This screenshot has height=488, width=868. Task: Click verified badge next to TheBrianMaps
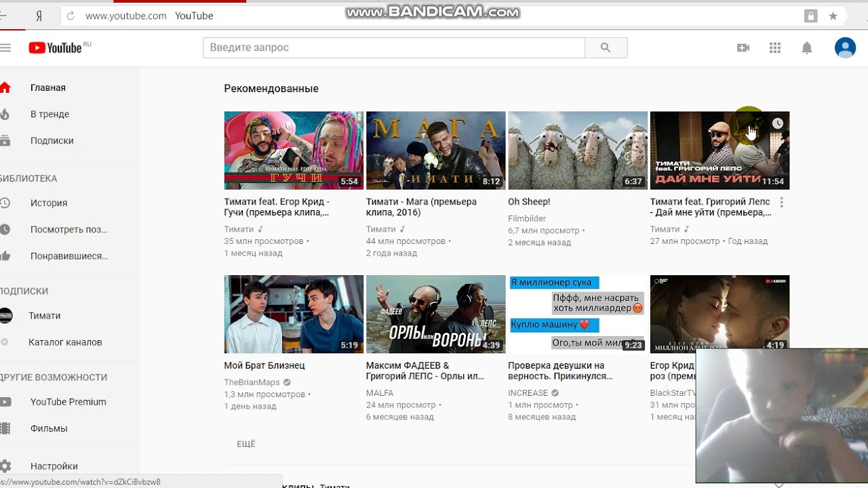[x=287, y=382]
